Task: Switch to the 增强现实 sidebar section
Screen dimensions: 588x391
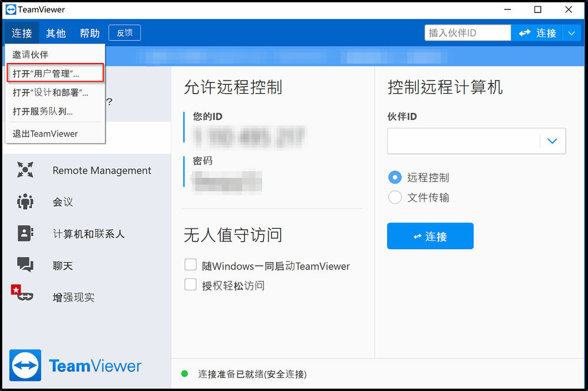Action: (74, 297)
